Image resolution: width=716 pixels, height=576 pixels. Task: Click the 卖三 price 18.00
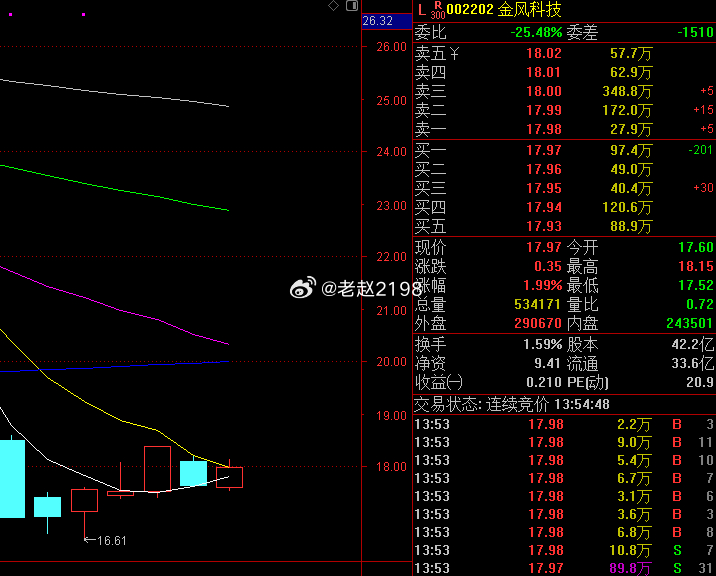(x=543, y=91)
